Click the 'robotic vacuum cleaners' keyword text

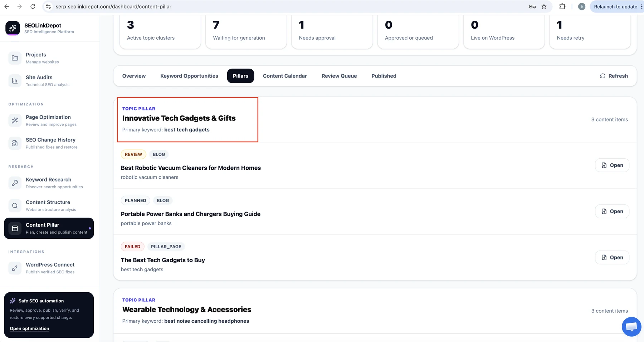click(x=150, y=177)
